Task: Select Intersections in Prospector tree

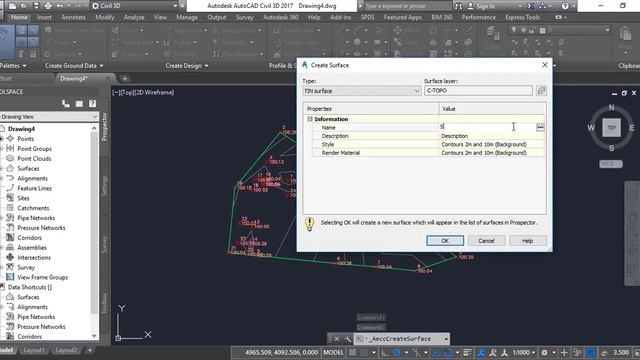Action: click(34, 258)
